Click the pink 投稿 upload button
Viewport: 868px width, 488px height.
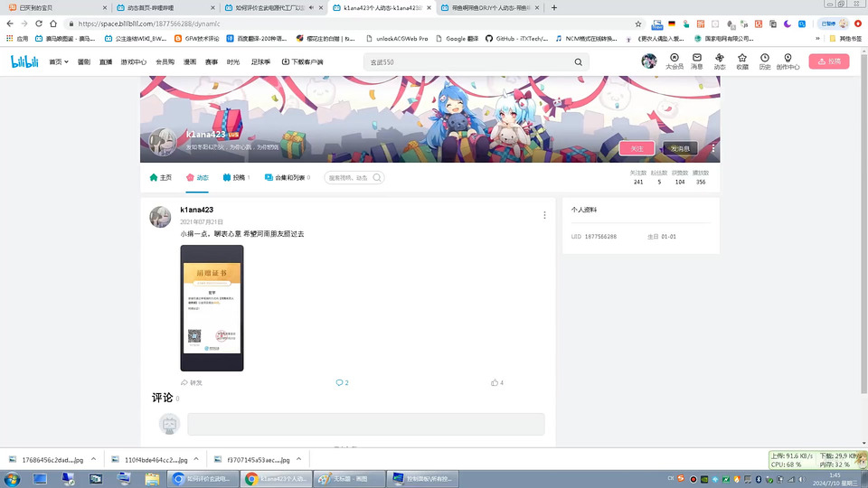[x=829, y=61]
